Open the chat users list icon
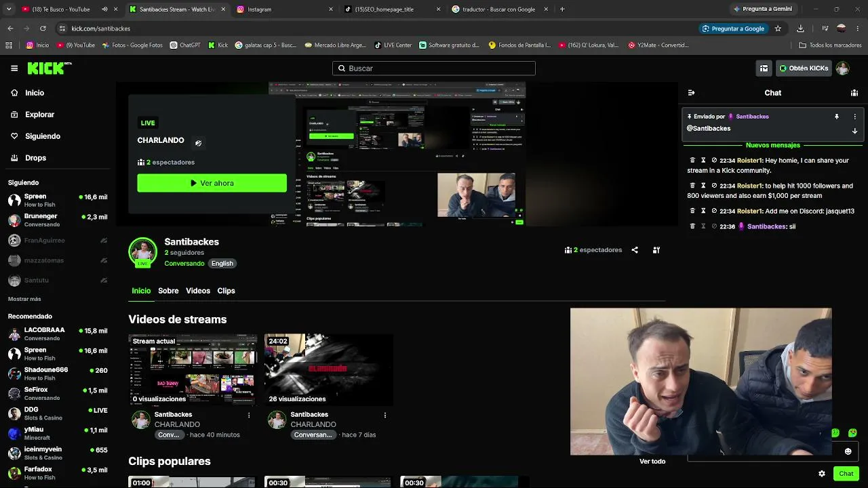The width and height of the screenshot is (868, 488). 854,93
